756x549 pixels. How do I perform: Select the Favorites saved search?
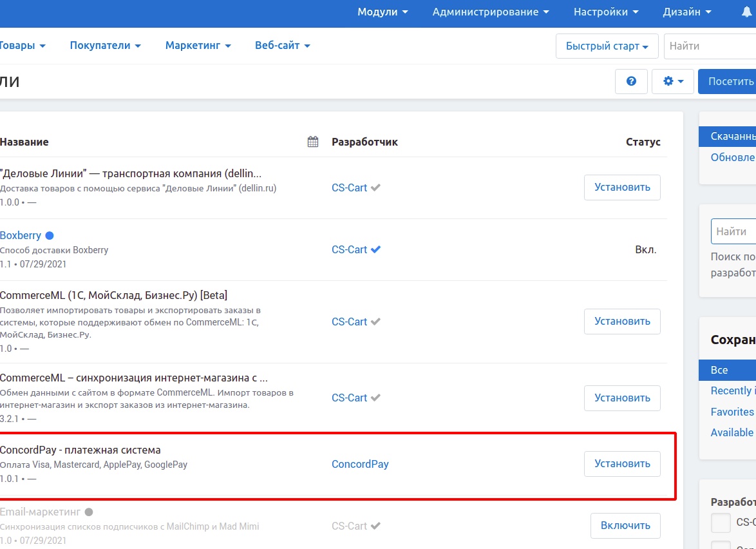[732, 412]
